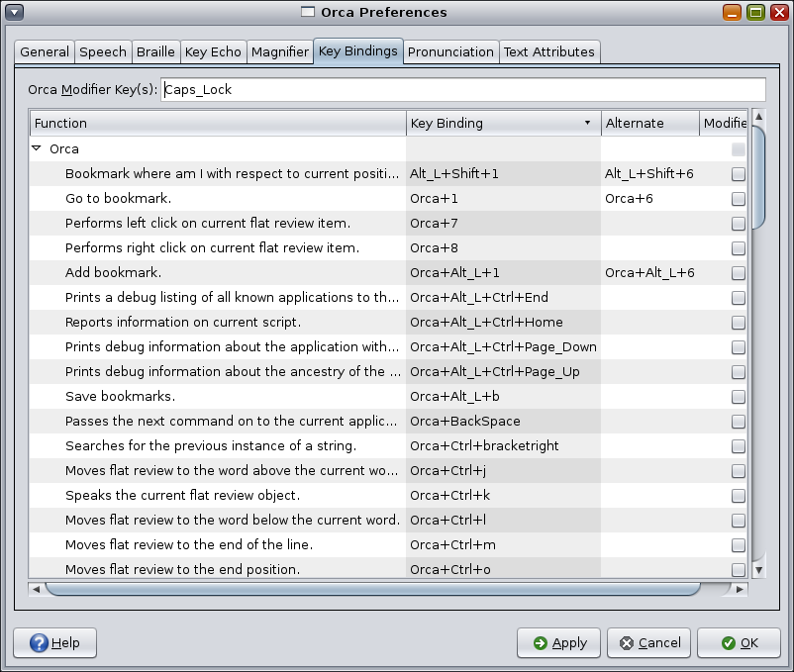Toggle Modified checkbox for Go to bookmark
Screen dimensions: 794x672
(x=739, y=199)
